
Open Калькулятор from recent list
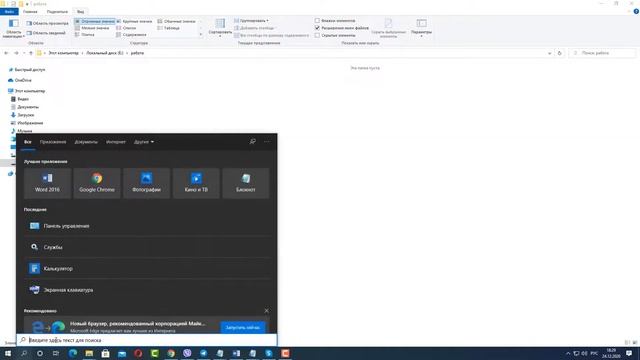tap(148, 269)
